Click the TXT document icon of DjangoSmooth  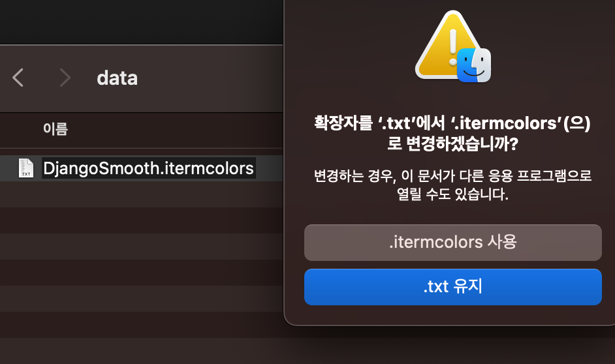(x=26, y=168)
